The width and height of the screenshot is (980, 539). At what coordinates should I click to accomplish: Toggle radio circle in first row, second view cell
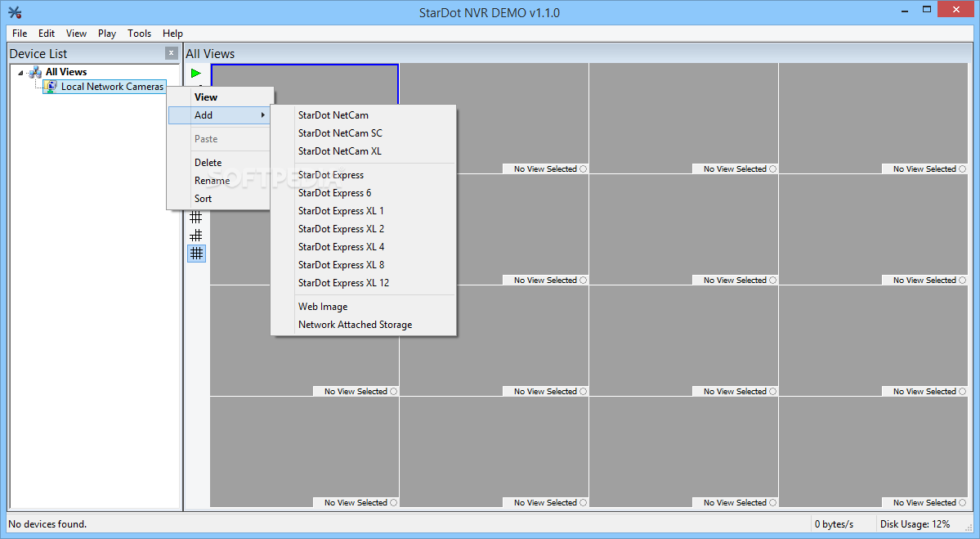tap(583, 168)
